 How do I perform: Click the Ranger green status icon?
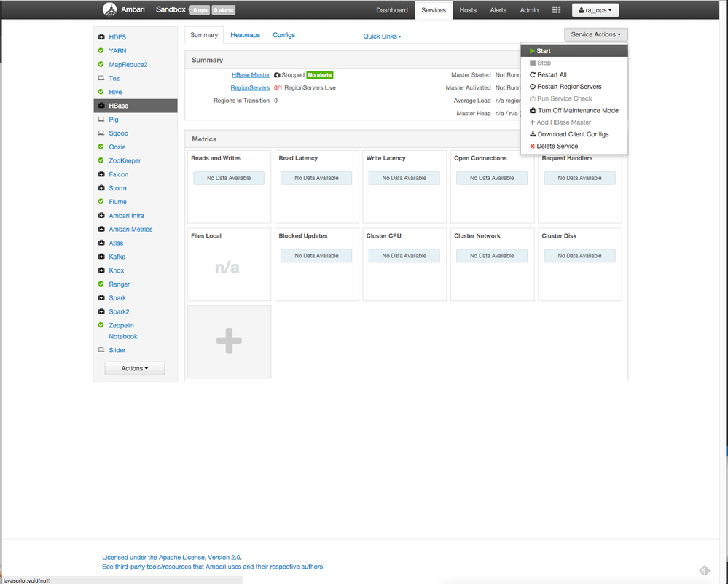[x=101, y=284]
